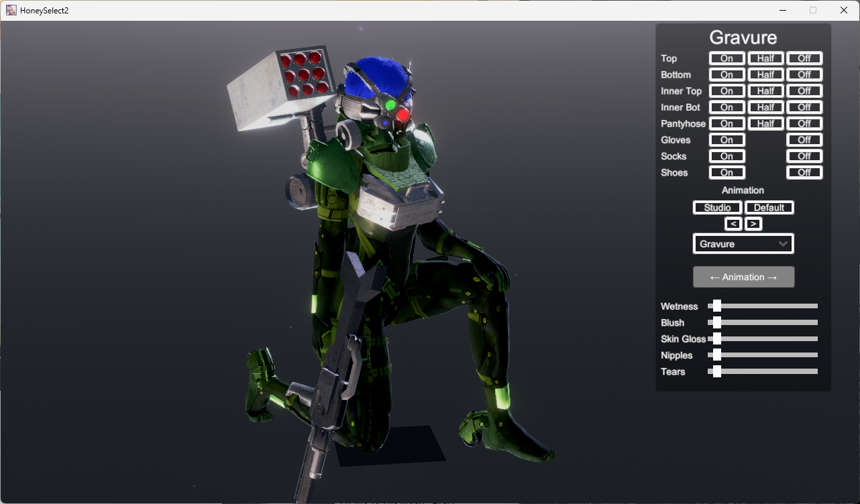Turn Socks On
The height and width of the screenshot is (504, 860).
coord(727,156)
